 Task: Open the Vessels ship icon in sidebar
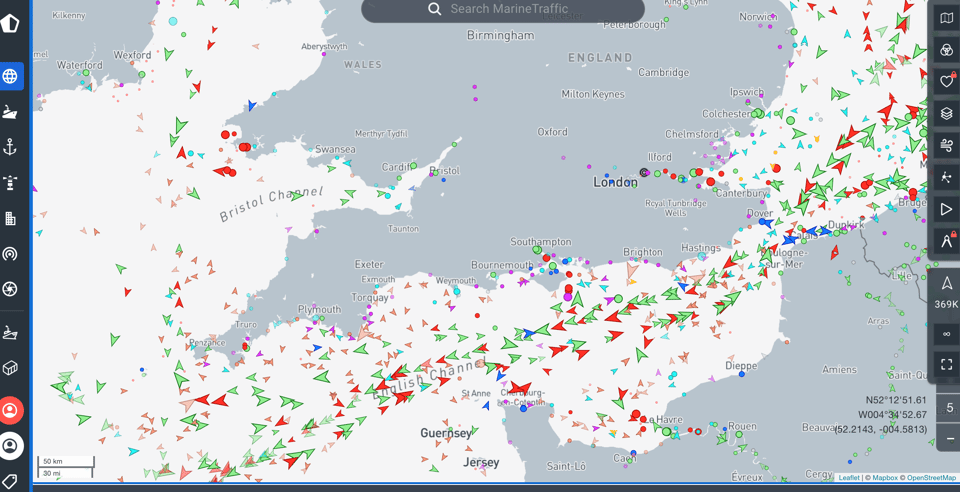10,112
